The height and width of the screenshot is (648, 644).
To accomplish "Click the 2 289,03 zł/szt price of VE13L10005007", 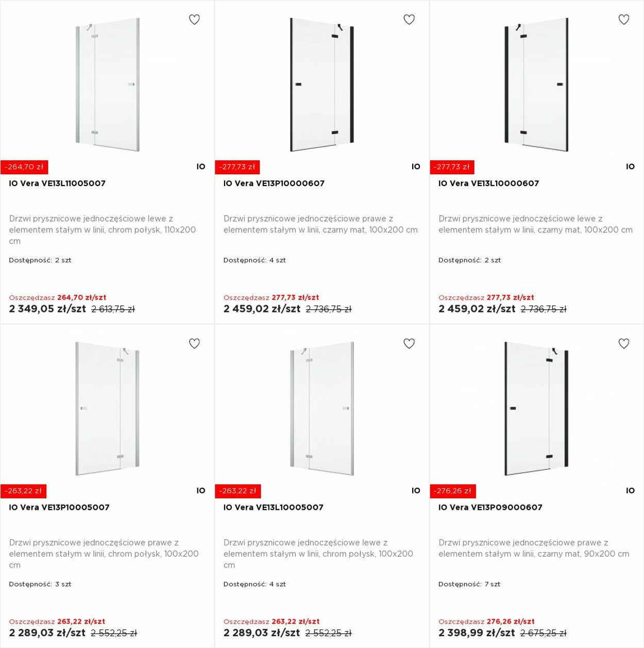I will point(262,633).
